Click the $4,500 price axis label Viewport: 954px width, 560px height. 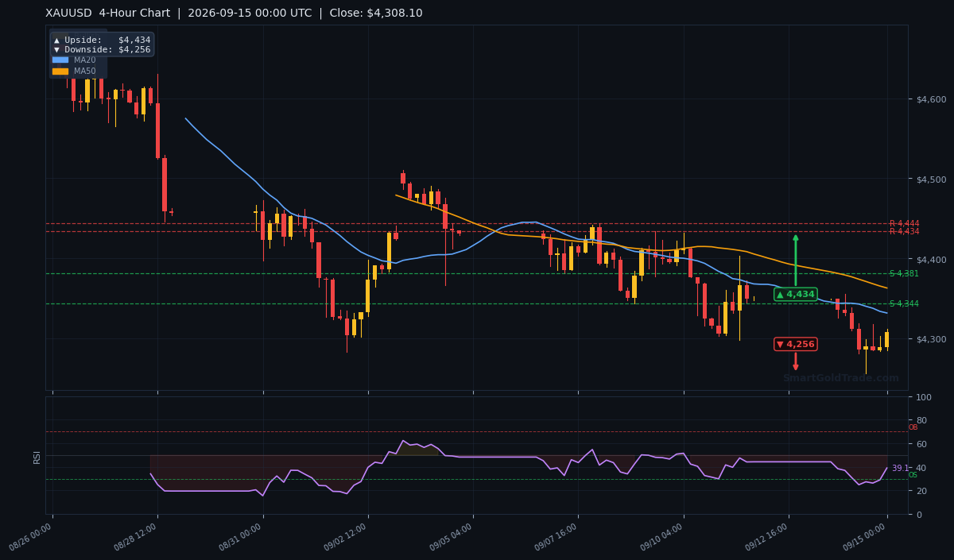tap(931, 180)
